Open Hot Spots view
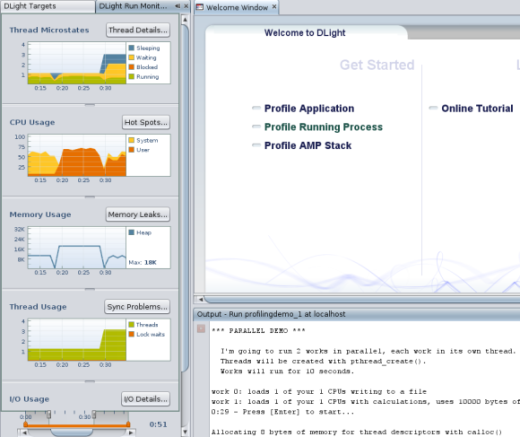Image resolution: width=520 pixels, height=437 pixels. [x=146, y=122]
